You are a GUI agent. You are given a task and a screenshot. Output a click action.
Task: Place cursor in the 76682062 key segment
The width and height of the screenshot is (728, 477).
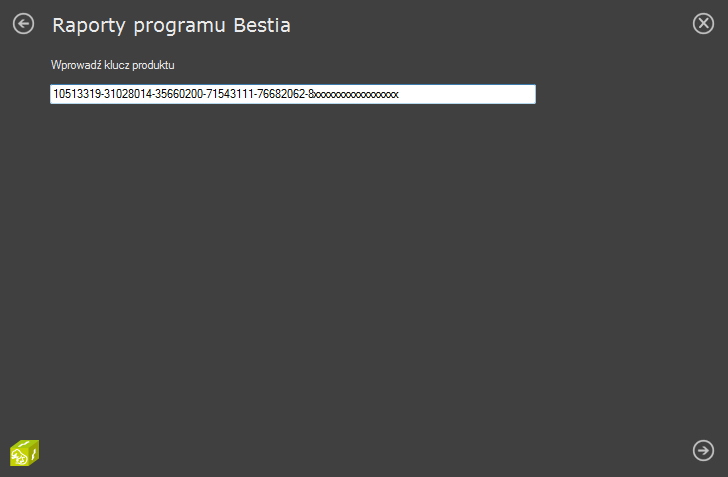[x=280, y=94]
